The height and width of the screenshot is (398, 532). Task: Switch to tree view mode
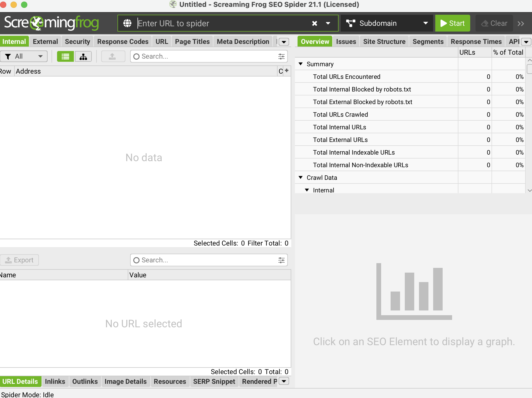click(x=83, y=56)
